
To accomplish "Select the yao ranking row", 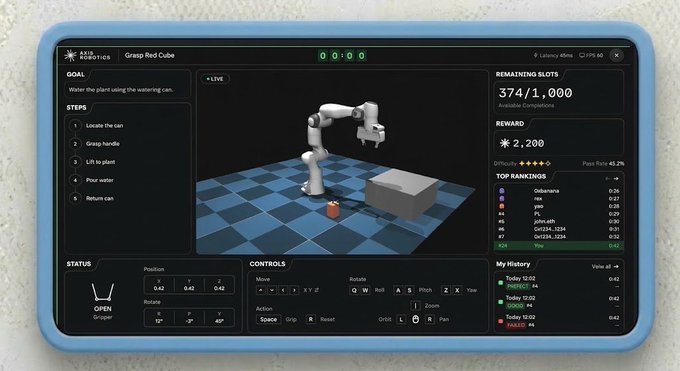I will (x=559, y=207).
